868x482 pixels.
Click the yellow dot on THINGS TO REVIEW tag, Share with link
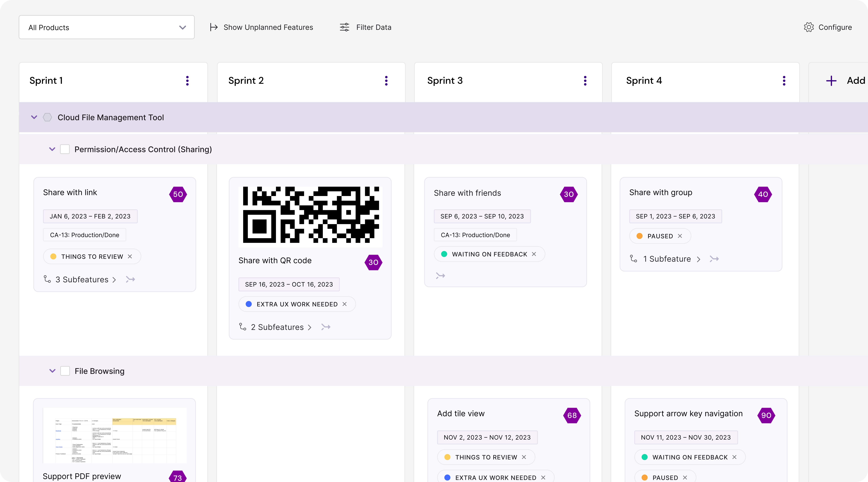tap(53, 257)
